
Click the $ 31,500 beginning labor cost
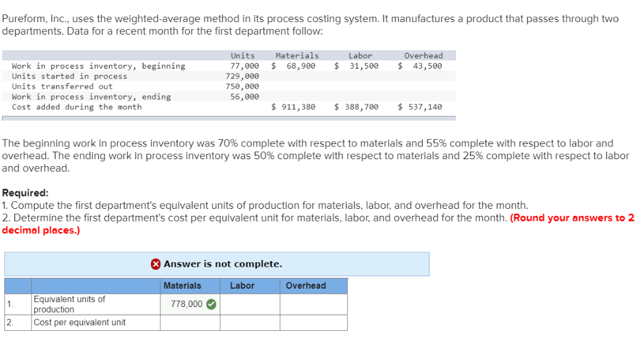click(x=357, y=65)
